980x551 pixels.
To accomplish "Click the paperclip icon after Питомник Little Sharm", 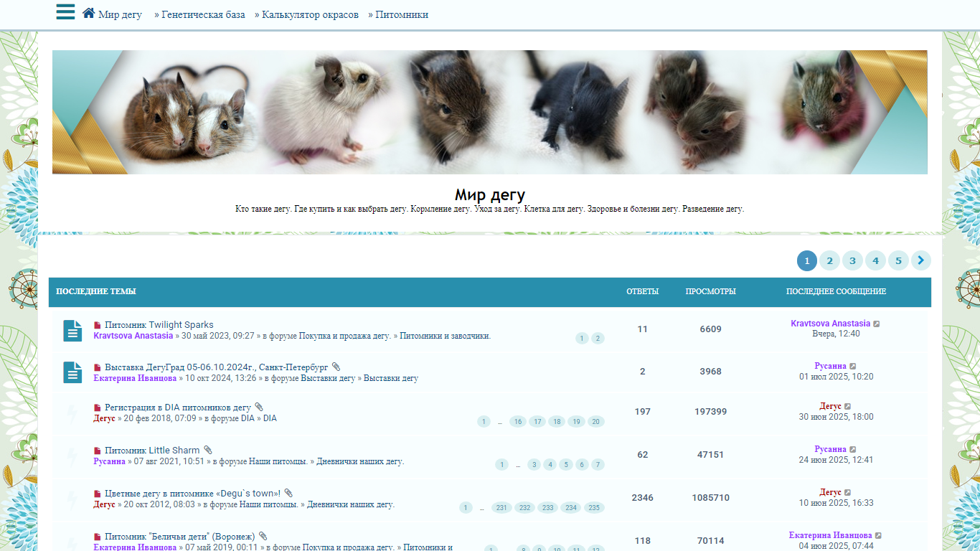I will (x=208, y=451).
